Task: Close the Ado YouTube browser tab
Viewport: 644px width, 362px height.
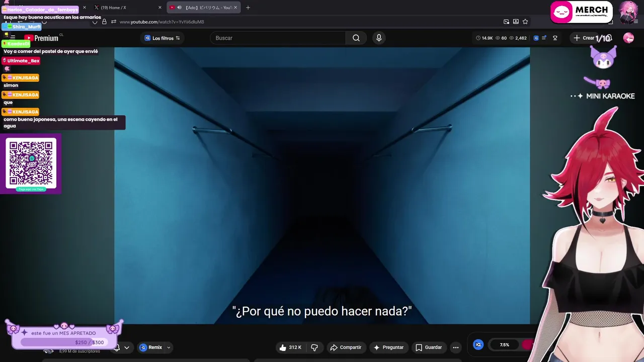Action: pos(235,8)
